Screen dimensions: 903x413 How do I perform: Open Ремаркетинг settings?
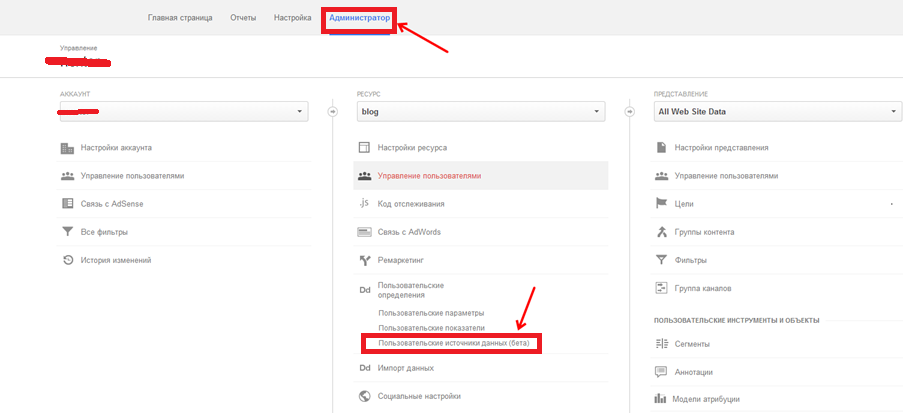(x=401, y=260)
